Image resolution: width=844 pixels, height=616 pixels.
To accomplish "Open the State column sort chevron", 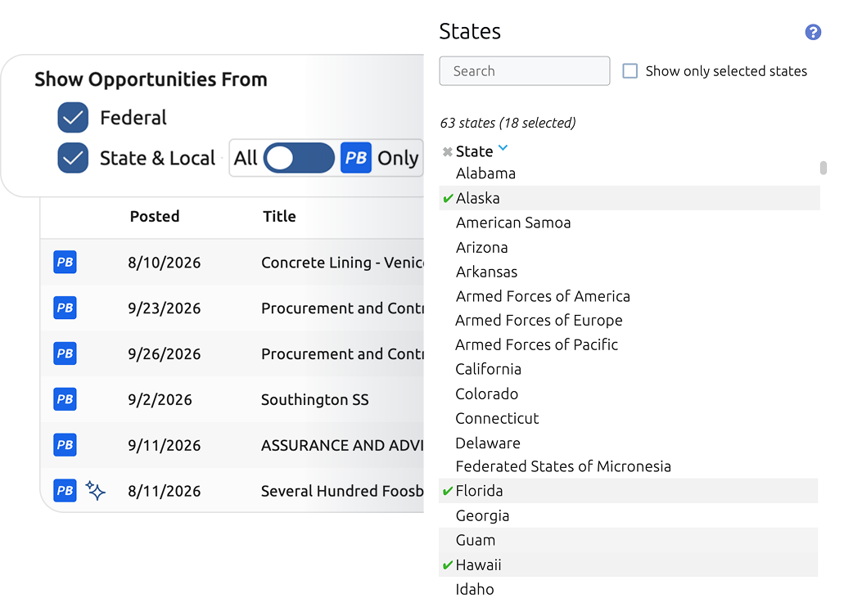I will point(503,148).
